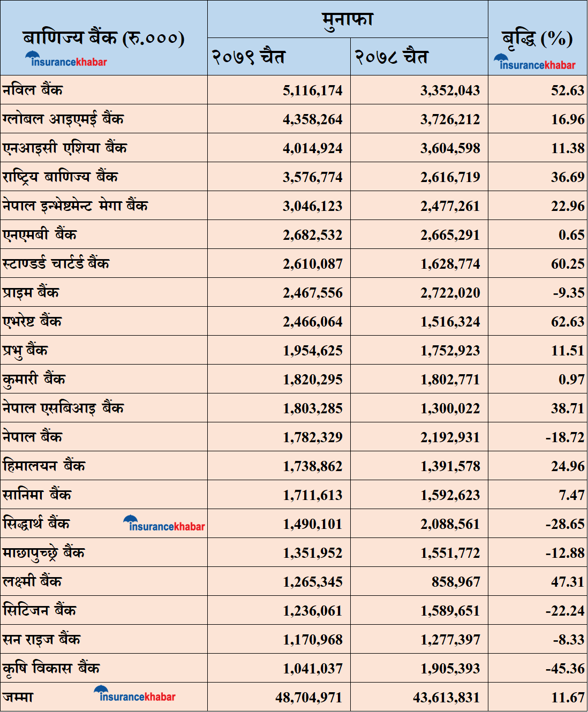Select the स्टाण्डर्ड चार्टर्ड बैंक row label

coord(56,263)
